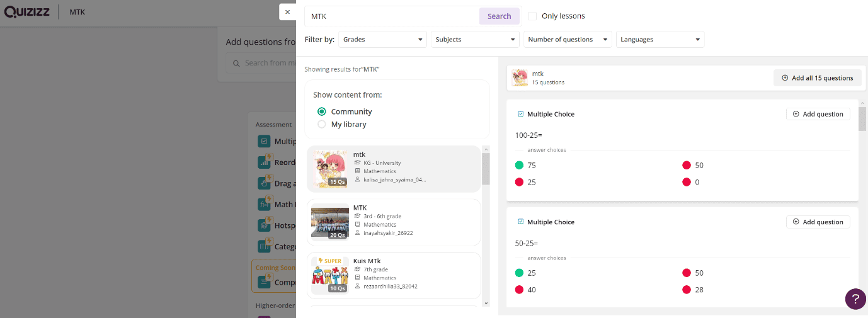Click the author name rezaardhilla33_82042

(391, 287)
